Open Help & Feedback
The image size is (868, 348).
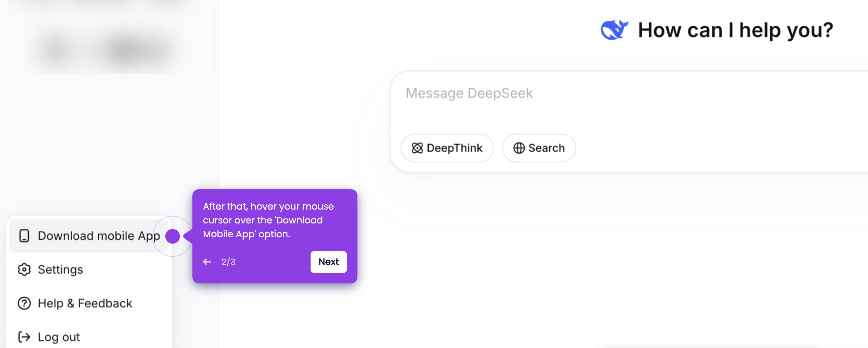pyautogui.click(x=89, y=303)
